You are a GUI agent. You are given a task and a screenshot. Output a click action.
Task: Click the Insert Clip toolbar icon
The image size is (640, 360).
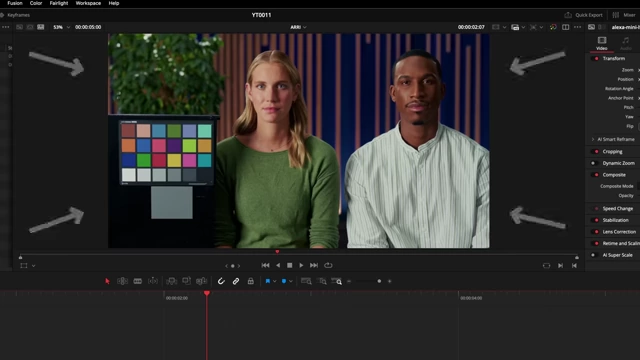tap(171, 281)
